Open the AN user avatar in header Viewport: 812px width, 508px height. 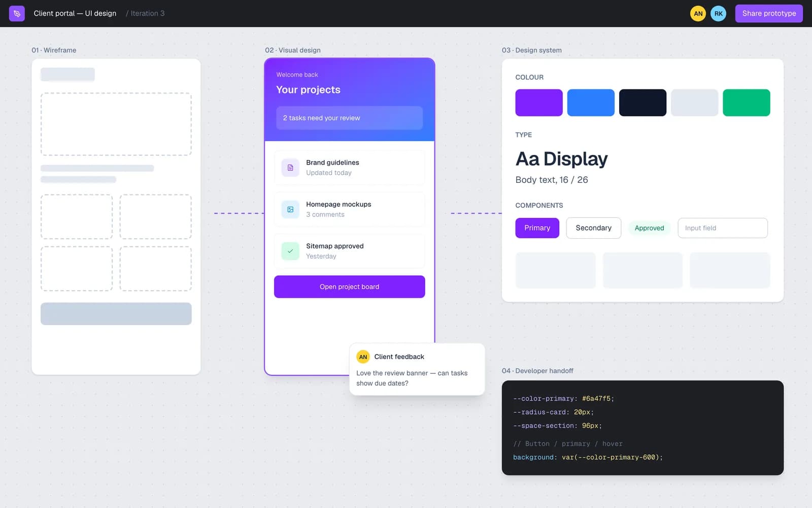(x=698, y=14)
